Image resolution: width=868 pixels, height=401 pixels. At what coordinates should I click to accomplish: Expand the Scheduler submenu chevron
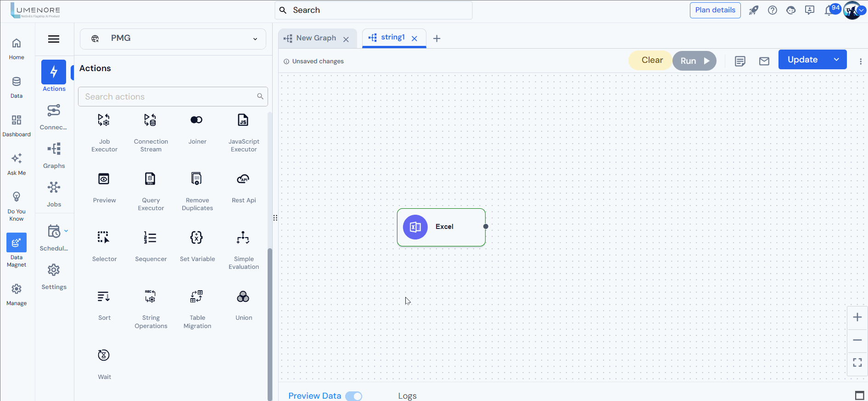tap(66, 231)
